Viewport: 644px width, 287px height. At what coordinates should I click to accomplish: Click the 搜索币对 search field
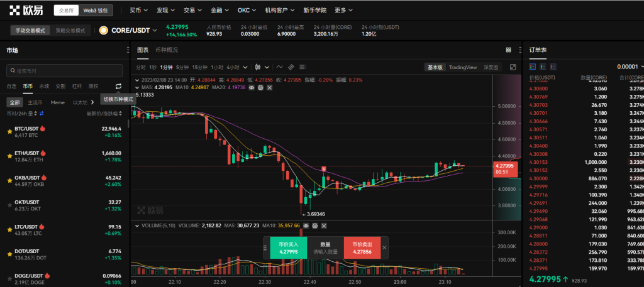[65, 70]
